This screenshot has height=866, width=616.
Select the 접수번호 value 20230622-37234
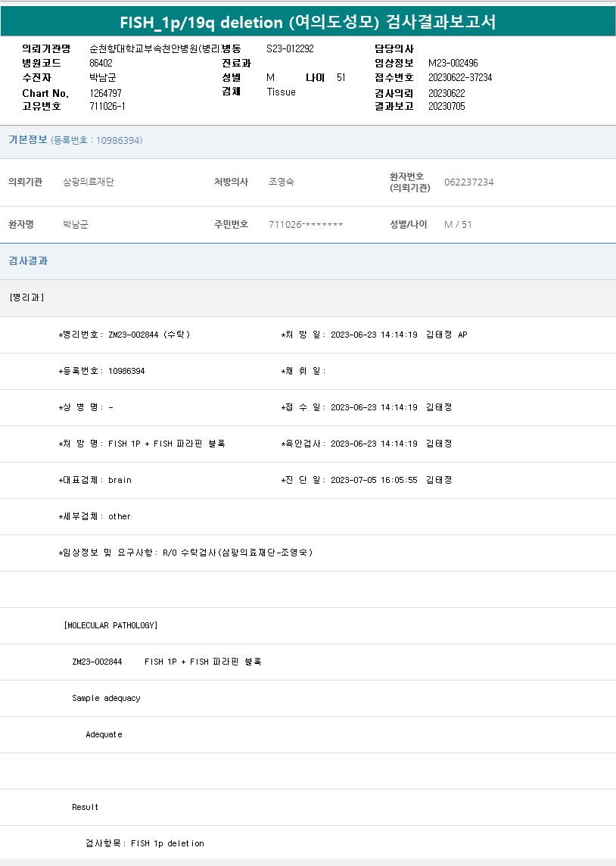point(460,78)
